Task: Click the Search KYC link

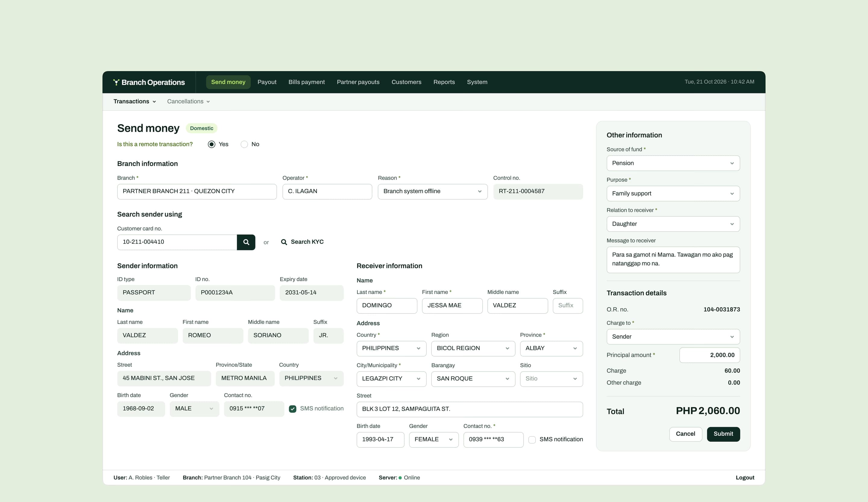Action: (302, 242)
